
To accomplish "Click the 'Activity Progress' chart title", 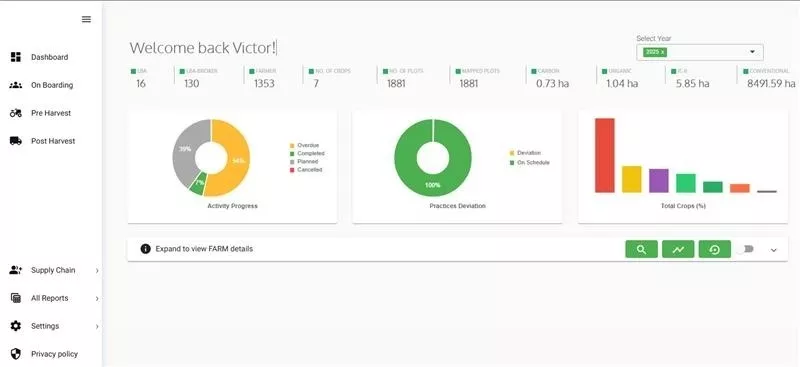I will pos(232,206).
